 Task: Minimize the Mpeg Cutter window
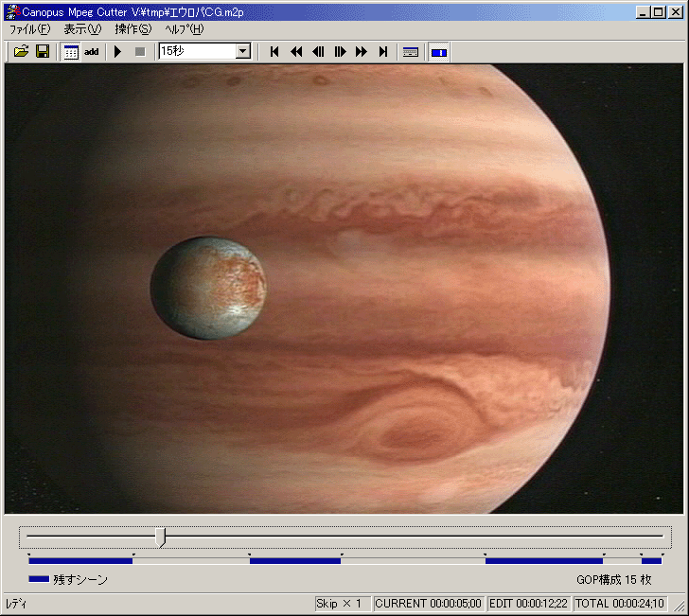tap(643, 12)
